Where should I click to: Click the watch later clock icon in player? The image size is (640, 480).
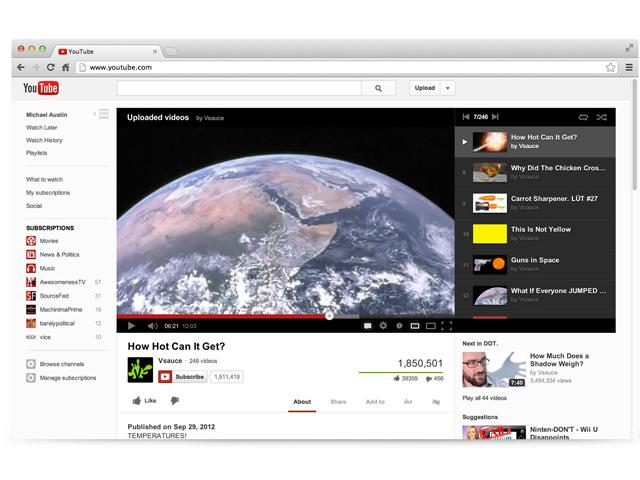coord(399,326)
